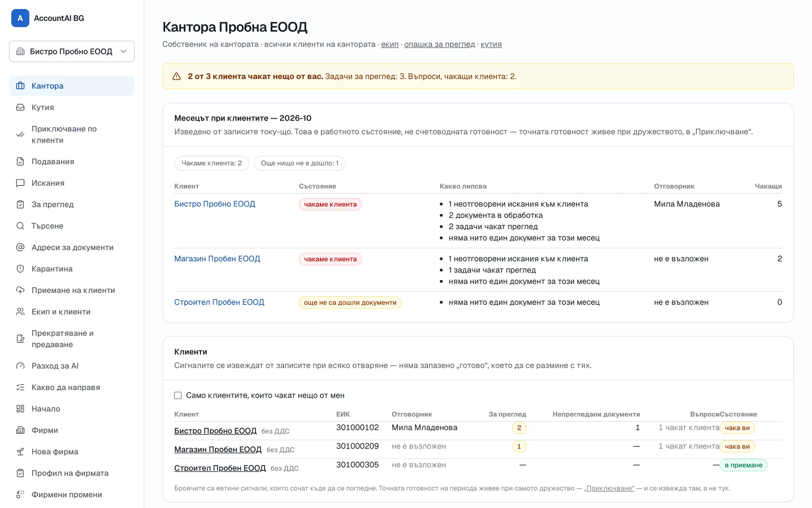The height and width of the screenshot is (508, 812).
Task: Select the Още нищо не е дошло: 1 chip
Action: [x=300, y=163]
